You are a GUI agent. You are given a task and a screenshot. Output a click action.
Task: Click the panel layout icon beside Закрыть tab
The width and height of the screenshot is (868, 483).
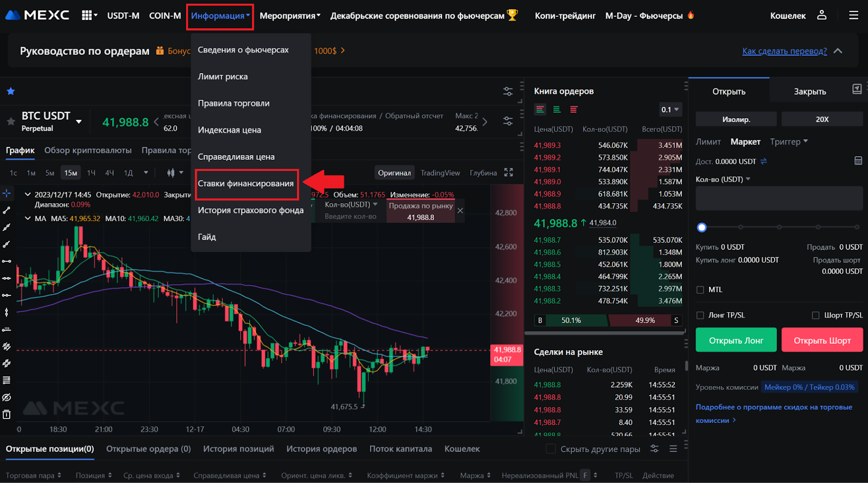coord(857,89)
